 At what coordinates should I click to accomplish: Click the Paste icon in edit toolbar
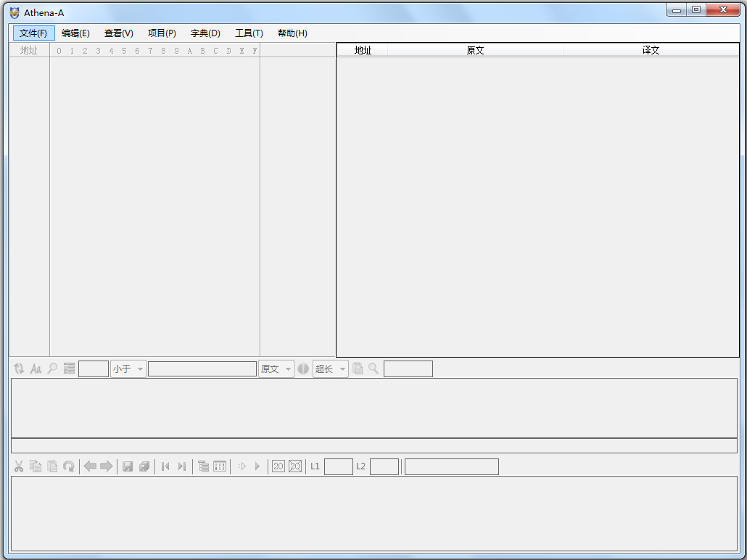coord(52,466)
